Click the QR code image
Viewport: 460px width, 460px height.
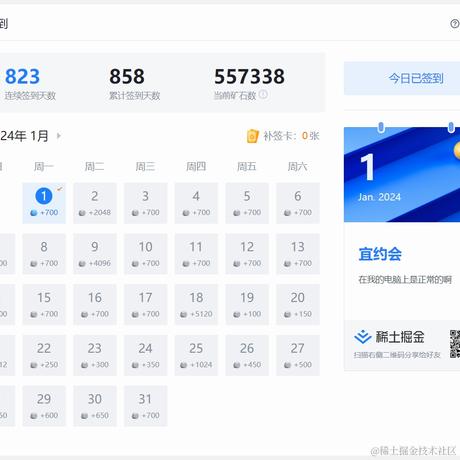[455, 344]
